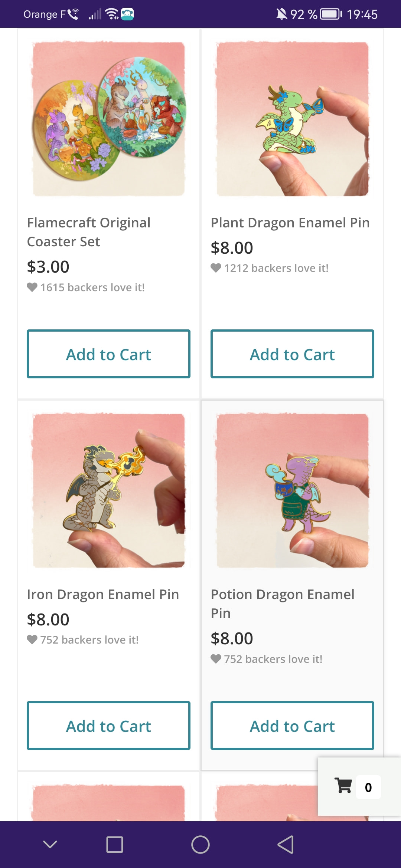This screenshot has width=401, height=868.
Task: Add Potion Dragon Enamel Pin to cart
Action: tap(292, 726)
